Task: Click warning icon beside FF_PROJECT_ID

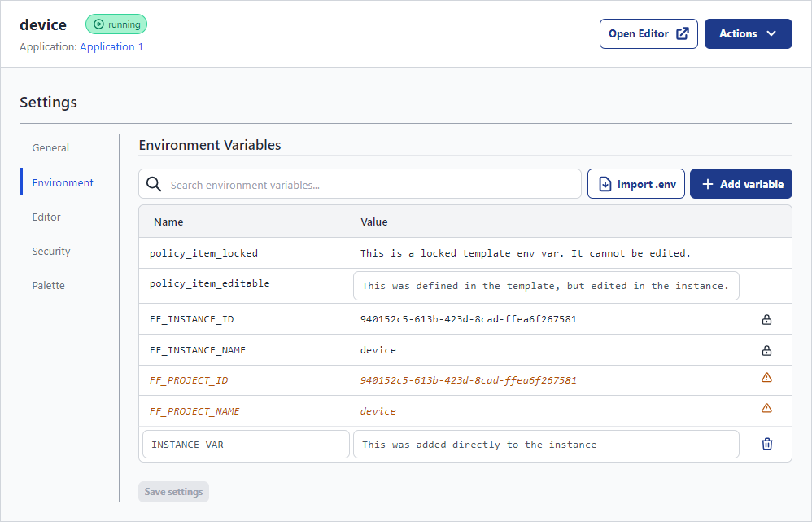Action: click(x=766, y=378)
